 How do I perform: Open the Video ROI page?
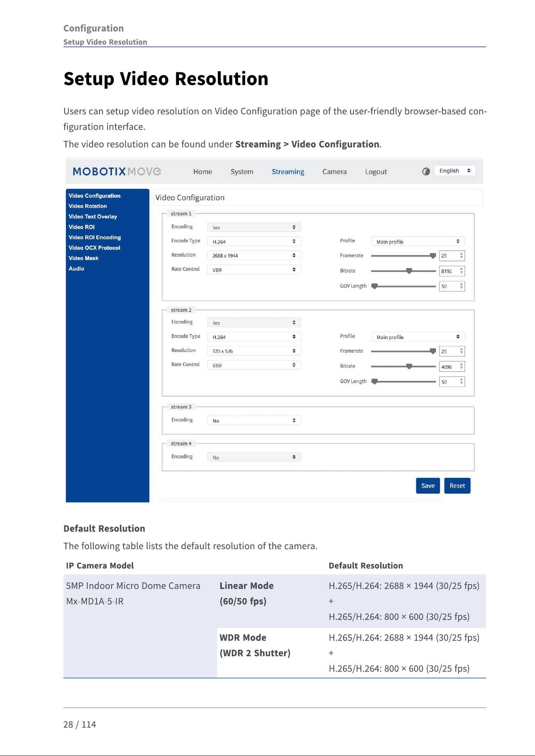click(82, 227)
